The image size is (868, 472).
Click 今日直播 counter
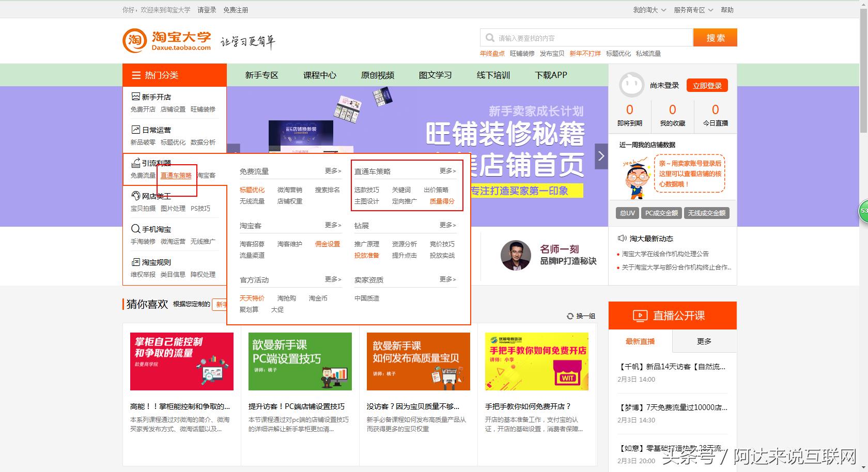[x=716, y=115]
